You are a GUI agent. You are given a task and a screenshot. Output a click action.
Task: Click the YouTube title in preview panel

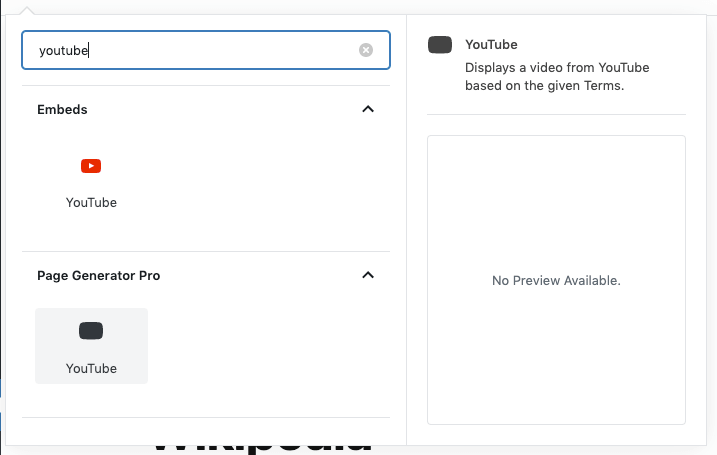pos(491,44)
